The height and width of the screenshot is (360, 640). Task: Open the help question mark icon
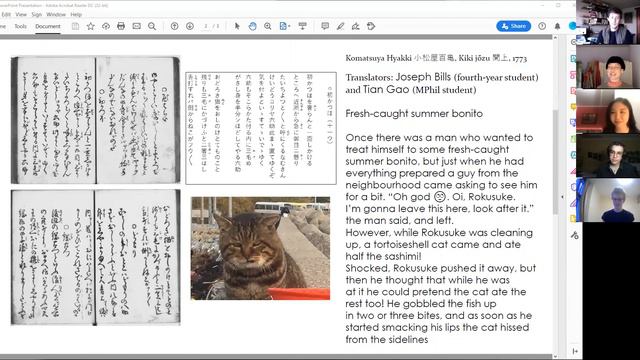tap(542, 26)
